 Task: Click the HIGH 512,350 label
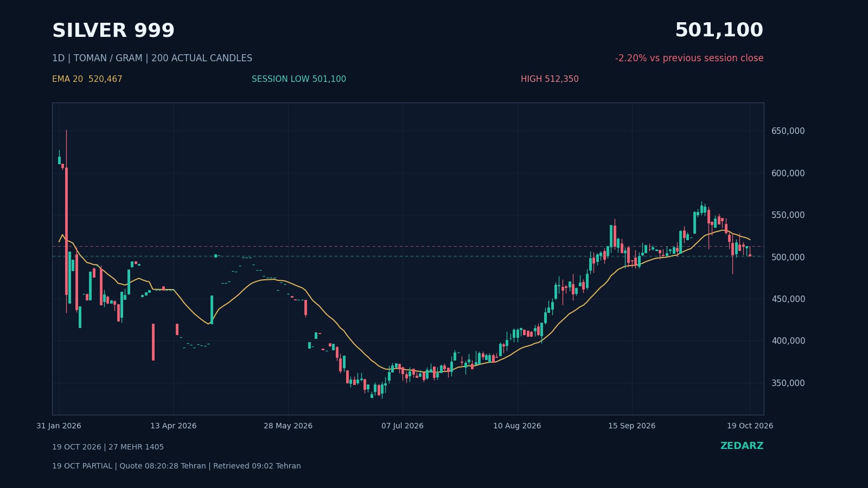[550, 79]
